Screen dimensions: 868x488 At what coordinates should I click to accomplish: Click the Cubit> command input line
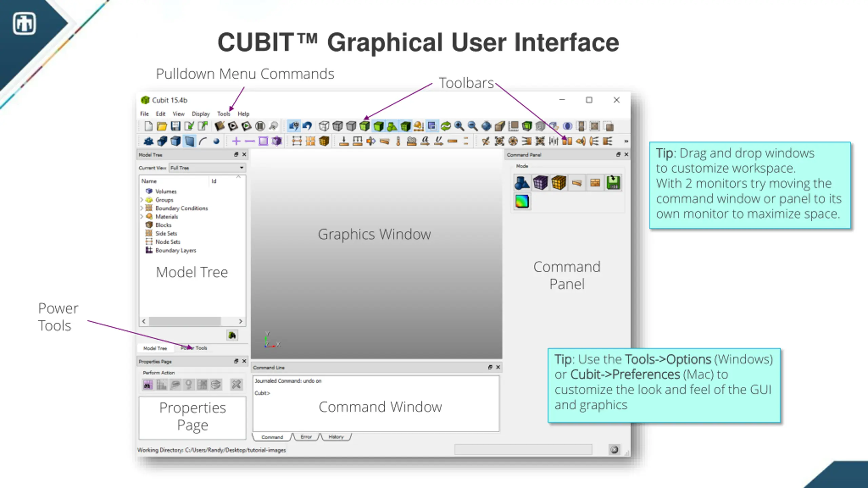pos(376,393)
